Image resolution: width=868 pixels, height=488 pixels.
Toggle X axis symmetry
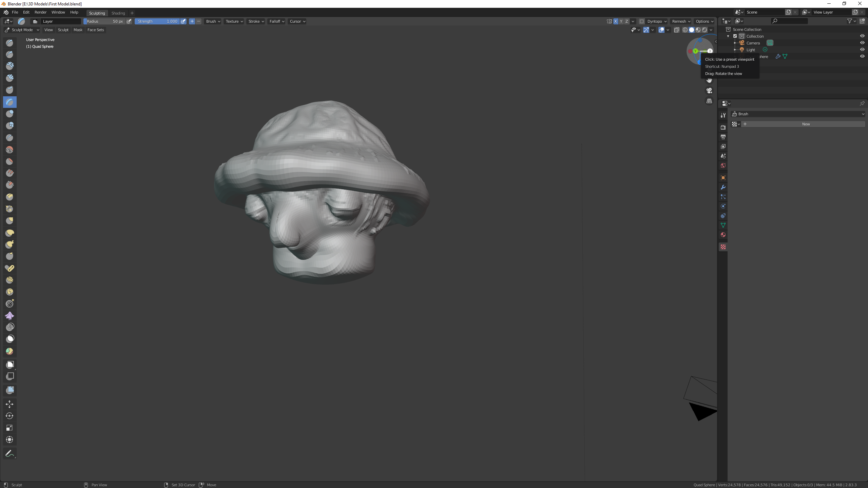tap(615, 21)
